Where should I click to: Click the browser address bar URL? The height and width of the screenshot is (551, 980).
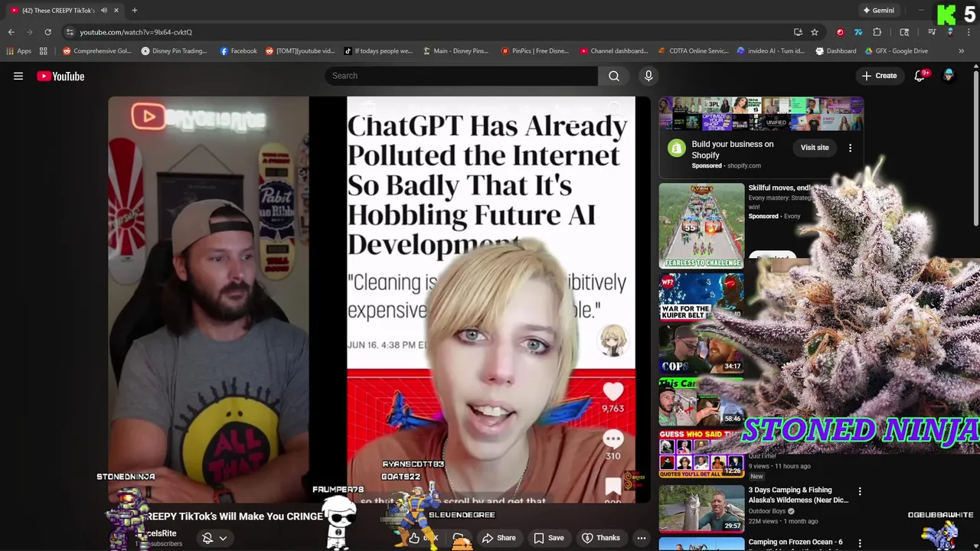[x=136, y=32]
